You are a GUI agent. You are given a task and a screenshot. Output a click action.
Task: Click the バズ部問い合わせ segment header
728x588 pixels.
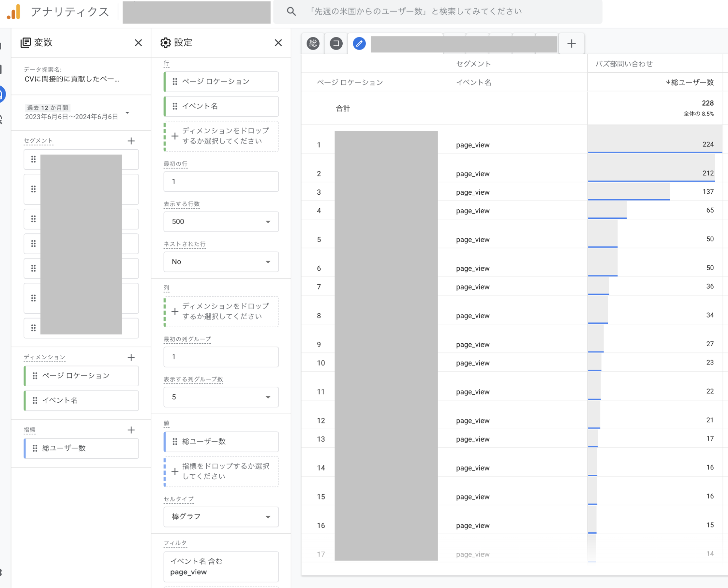click(x=624, y=64)
